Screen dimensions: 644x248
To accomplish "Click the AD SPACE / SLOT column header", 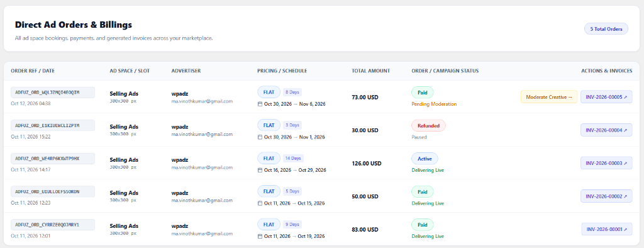I will click(130, 70).
